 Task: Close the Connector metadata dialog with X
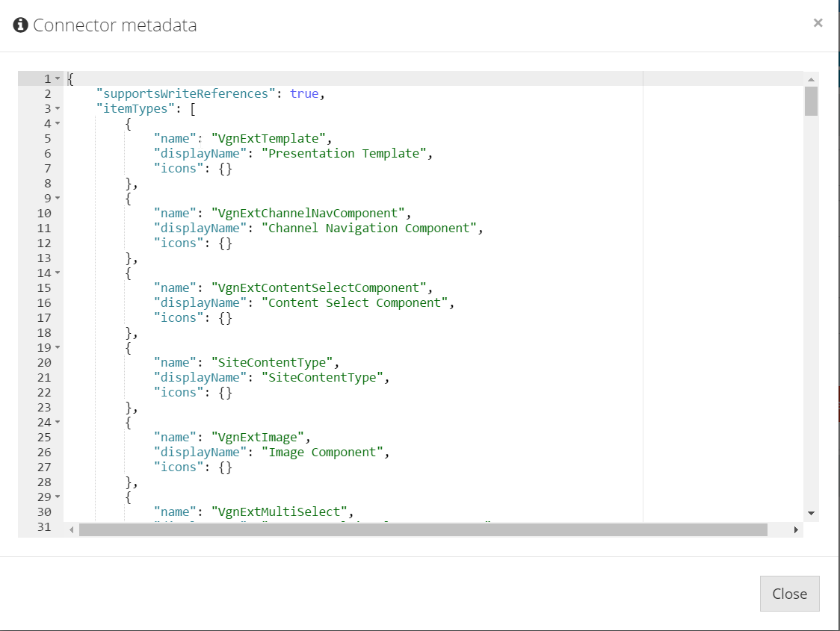click(818, 23)
